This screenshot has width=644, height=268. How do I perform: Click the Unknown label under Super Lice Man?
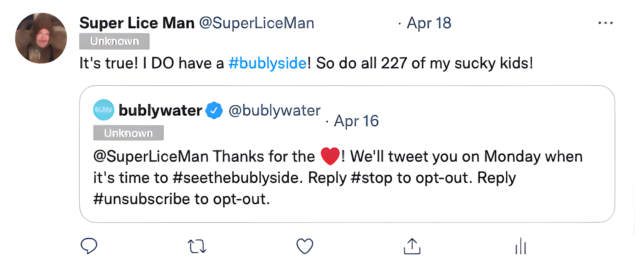pos(114,41)
